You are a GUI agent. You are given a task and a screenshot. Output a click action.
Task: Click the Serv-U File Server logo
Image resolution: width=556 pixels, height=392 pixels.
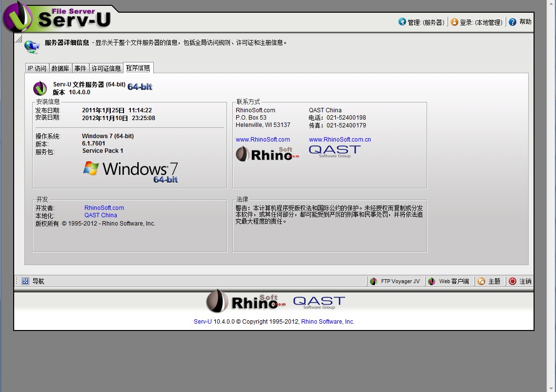click(x=59, y=17)
